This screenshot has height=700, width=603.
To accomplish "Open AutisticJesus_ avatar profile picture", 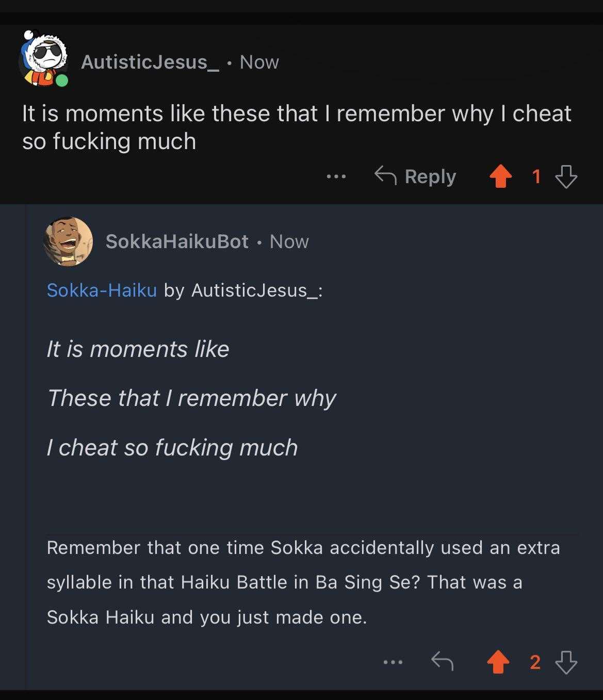I will 44,58.
